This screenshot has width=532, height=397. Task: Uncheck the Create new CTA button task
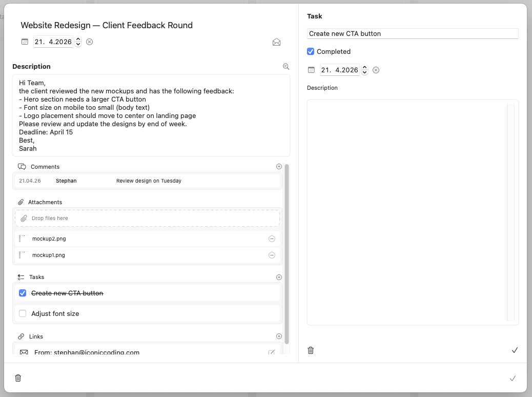[23, 293]
